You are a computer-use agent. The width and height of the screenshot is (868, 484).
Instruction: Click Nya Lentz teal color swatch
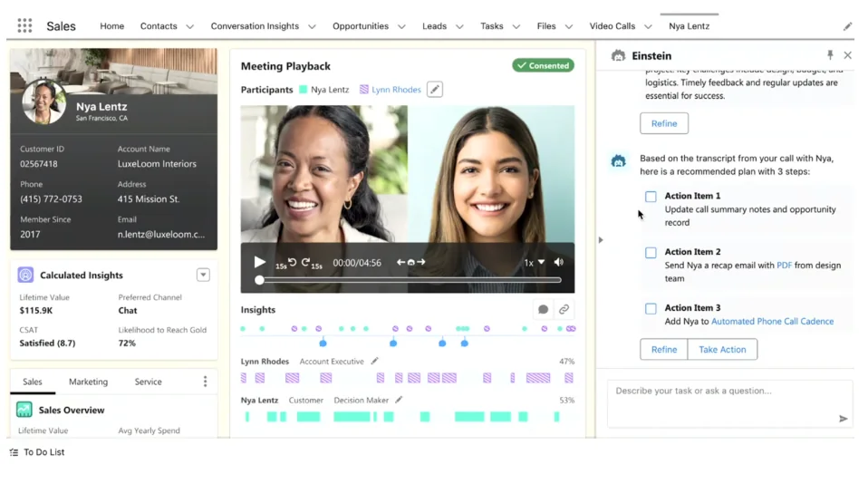[303, 89]
